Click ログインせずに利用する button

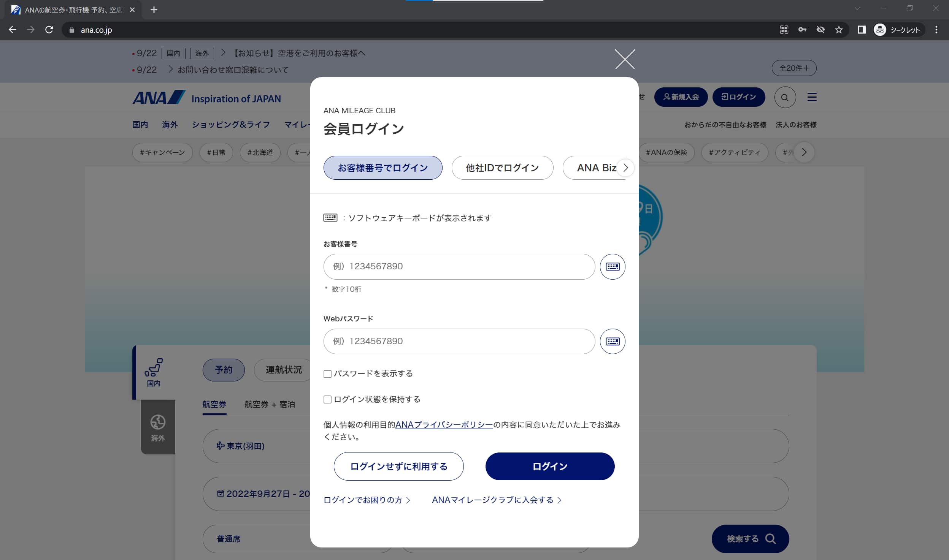point(398,466)
